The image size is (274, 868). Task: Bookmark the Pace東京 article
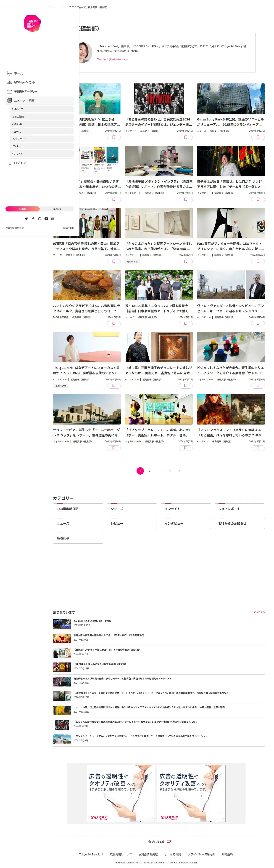pyautogui.click(x=258, y=262)
